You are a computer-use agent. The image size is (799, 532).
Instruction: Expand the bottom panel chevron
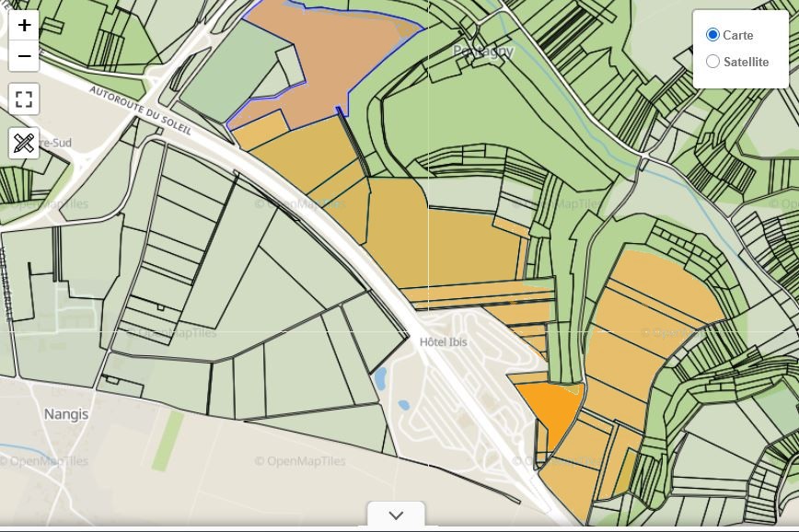[396, 515]
